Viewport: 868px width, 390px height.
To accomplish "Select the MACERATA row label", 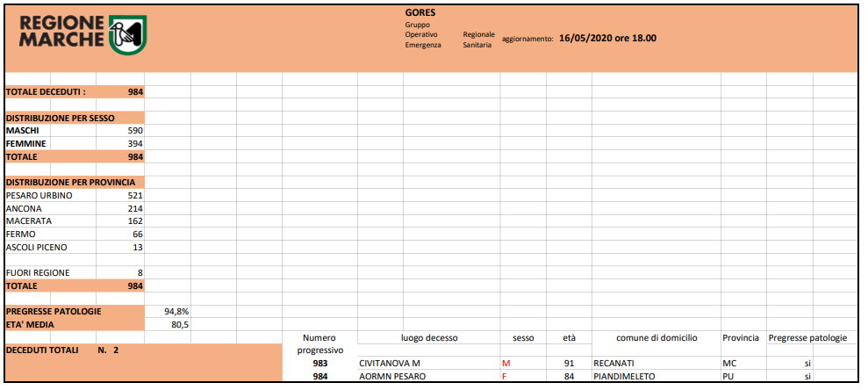I will click(x=28, y=221).
